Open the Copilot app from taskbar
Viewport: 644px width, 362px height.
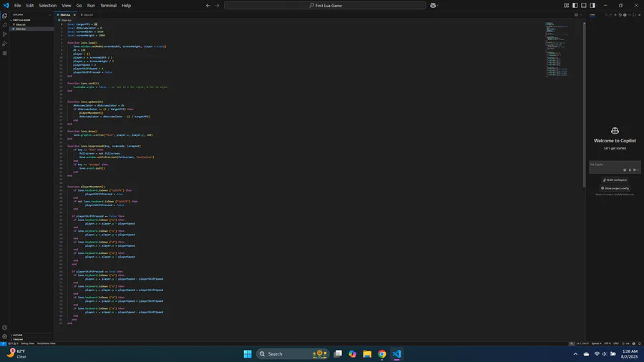pos(352,354)
